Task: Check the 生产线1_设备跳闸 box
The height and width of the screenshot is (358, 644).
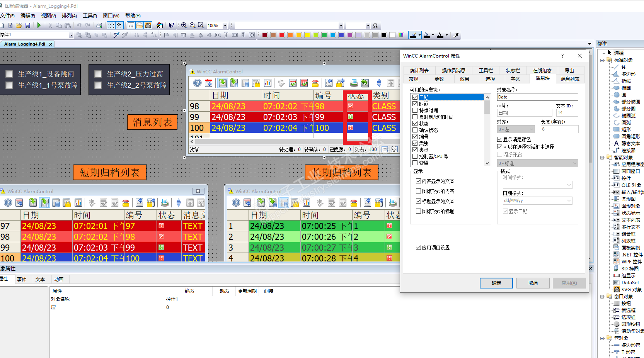Action: click(9, 74)
